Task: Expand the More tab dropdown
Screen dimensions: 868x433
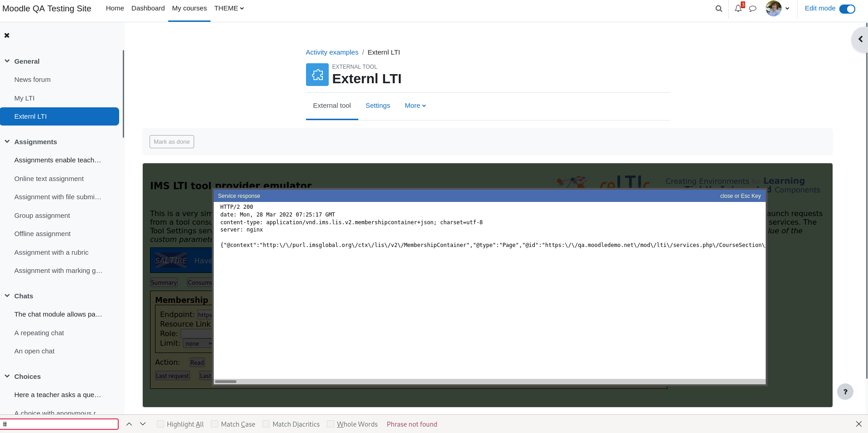Action: (415, 106)
